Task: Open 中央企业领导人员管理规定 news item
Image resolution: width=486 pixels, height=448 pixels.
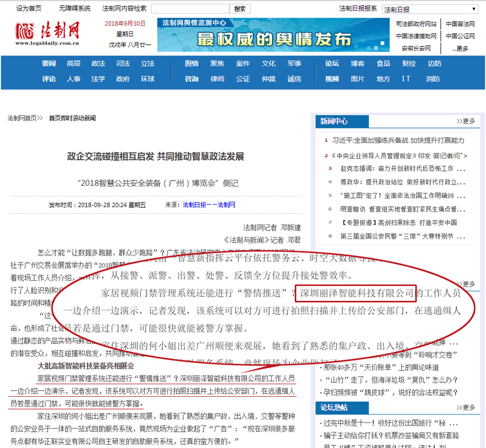Action: point(399,155)
